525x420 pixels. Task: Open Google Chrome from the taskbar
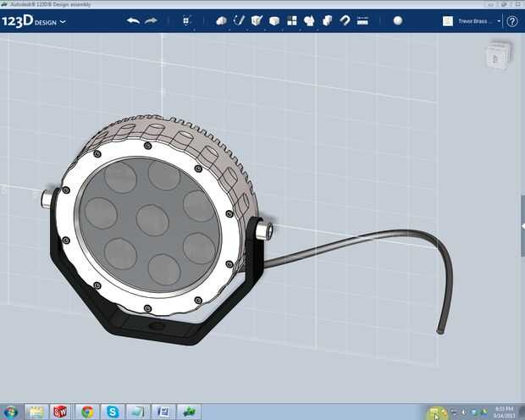tap(87, 412)
